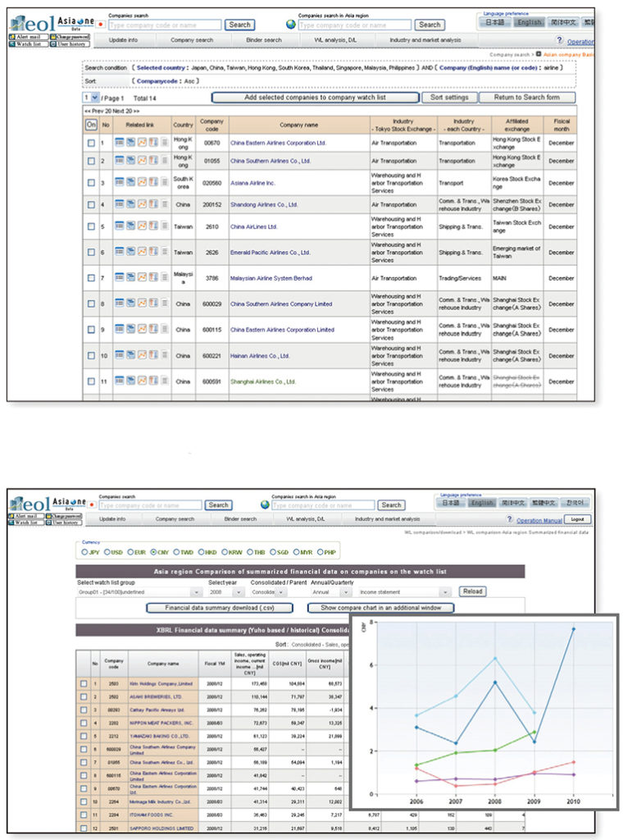Tick the checkbox for the Malaysian Airline System Berhad row
The width and height of the screenshot is (628, 840).
tap(91, 278)
